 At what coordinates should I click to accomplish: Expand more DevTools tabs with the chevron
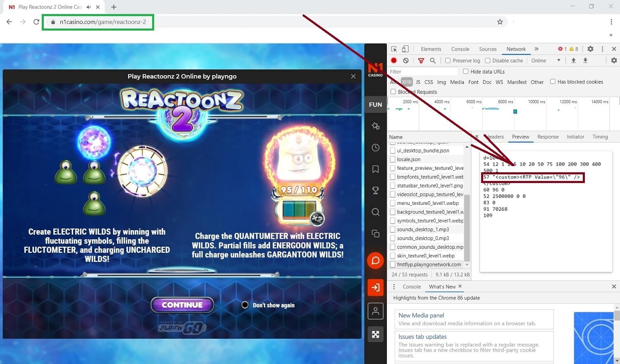pyautogui.click(x=537, y=49)
